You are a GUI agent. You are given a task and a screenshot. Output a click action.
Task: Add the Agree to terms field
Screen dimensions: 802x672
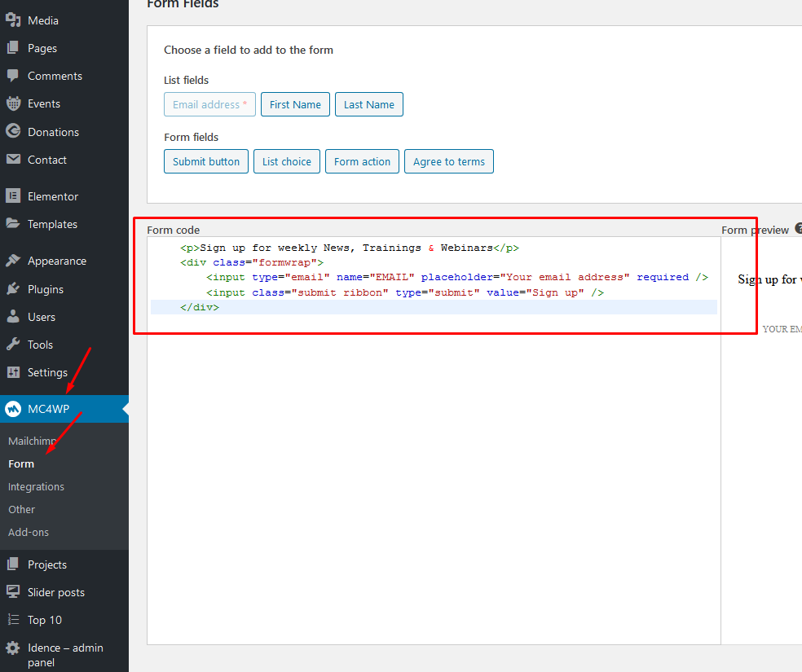[x=448, y=161]
